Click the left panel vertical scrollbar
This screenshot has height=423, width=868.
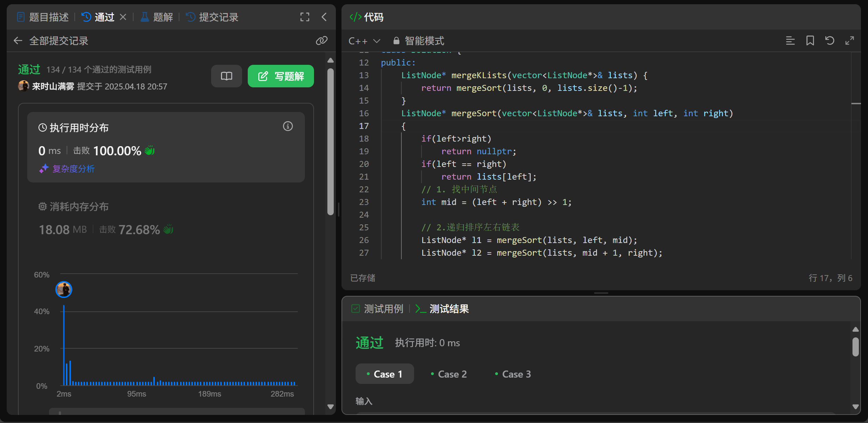[x=330, y=141]
